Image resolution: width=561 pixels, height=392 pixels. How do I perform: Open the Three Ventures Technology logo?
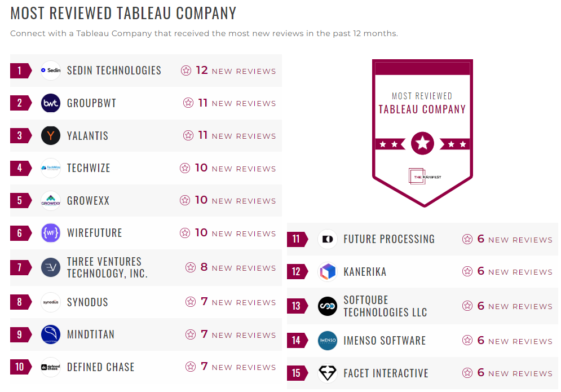pyautogui.click(x=51, y=267)
